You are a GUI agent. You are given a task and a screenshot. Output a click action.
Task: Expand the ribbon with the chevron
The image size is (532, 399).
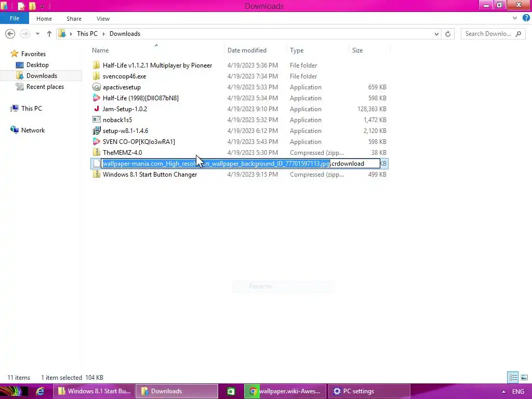515,18
